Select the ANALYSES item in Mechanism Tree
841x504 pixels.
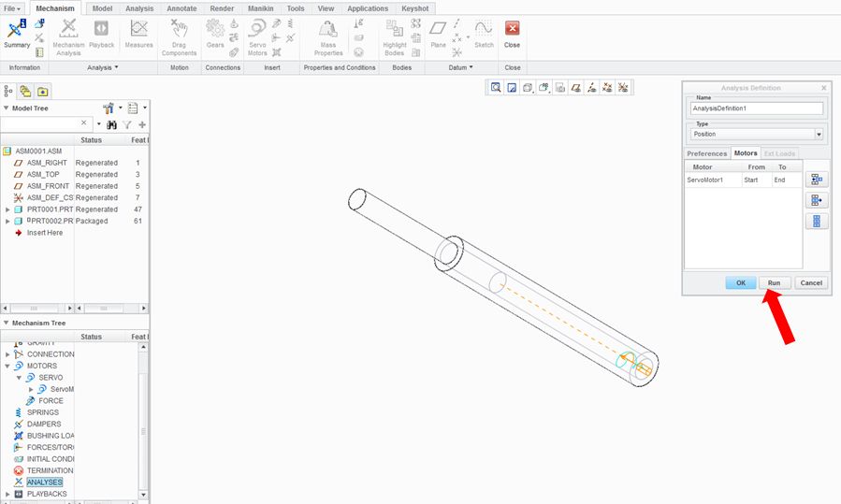pyautogui.click(x=45, y=482)
